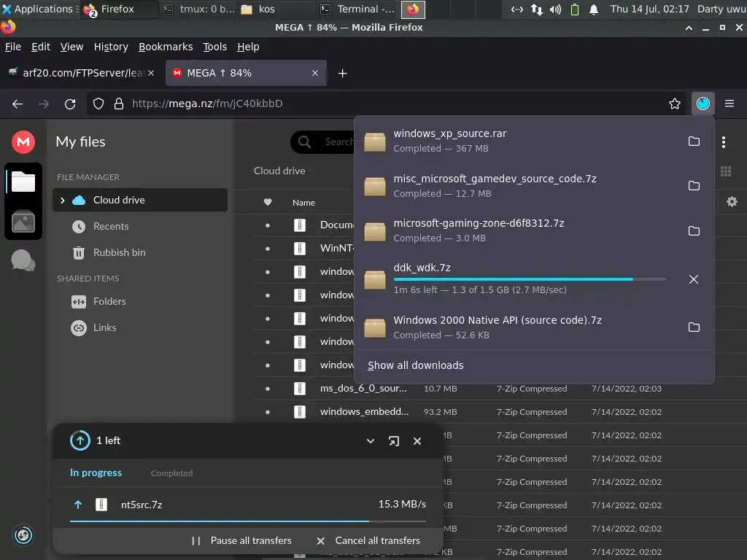Image resolution: width=747 pixels, height=560 pixels.
Task: Click the MEGA logo icon
Action: [x=23, y=142]
